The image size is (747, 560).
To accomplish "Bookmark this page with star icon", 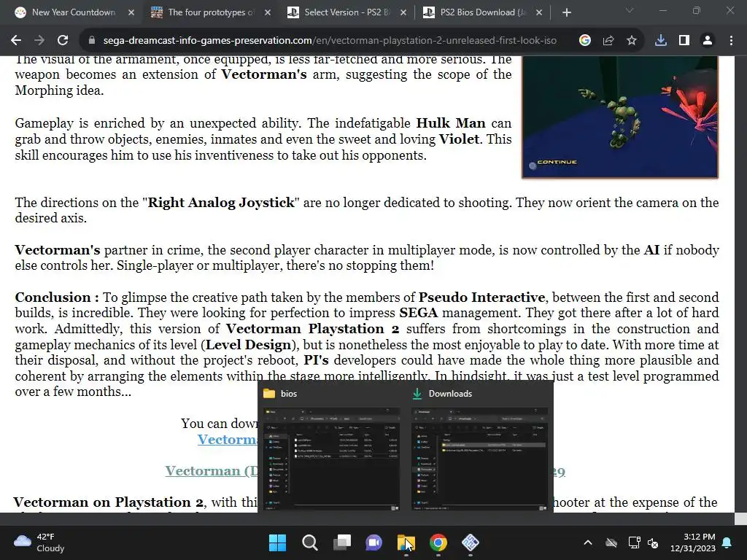I will pyautogui.click(x=631, y=41).
